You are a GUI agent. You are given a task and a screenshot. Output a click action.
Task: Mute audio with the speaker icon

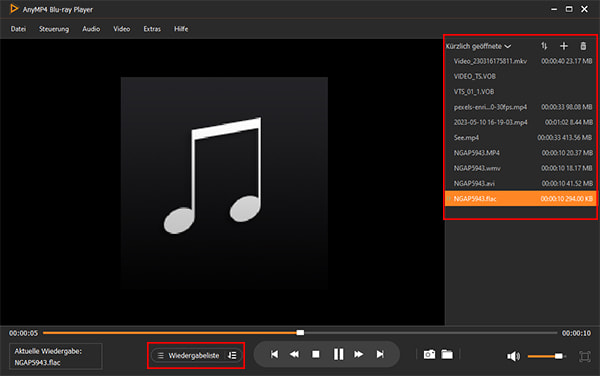(513, 356)
